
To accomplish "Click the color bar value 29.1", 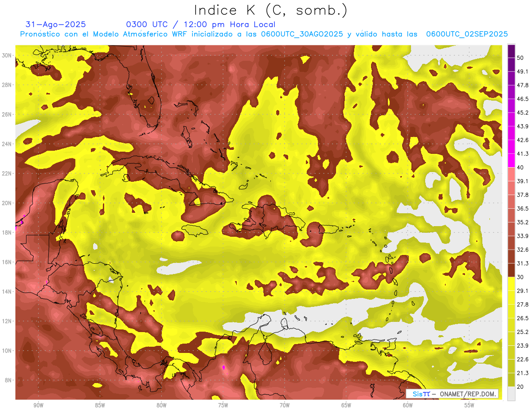I will pos(523,291).
